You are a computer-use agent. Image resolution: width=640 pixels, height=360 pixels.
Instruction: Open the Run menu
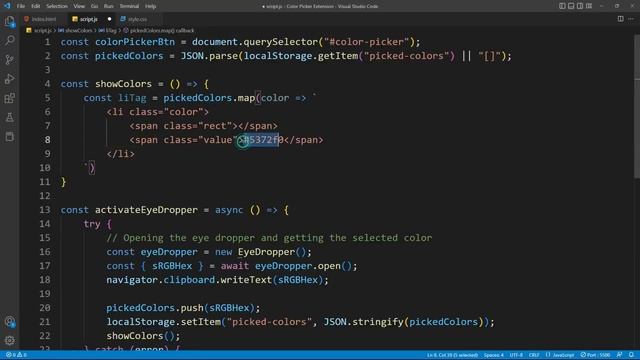pyautogui.click(x=108, y=6)
